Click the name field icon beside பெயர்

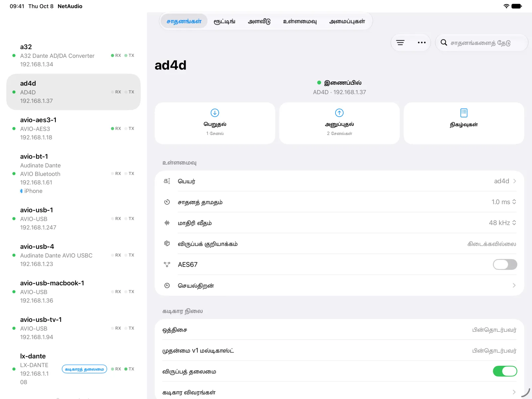[x=167, y=181]
